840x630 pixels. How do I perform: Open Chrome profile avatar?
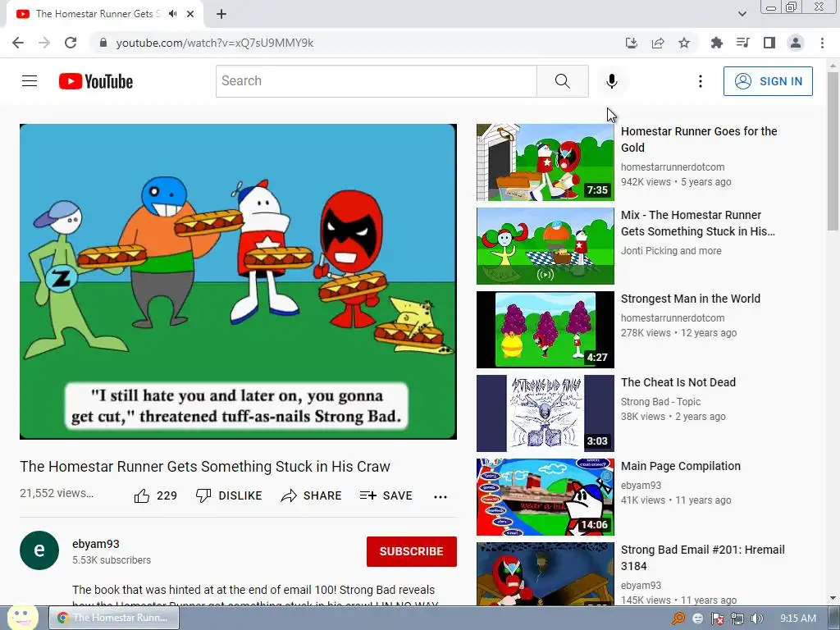(x=796, y=43)
